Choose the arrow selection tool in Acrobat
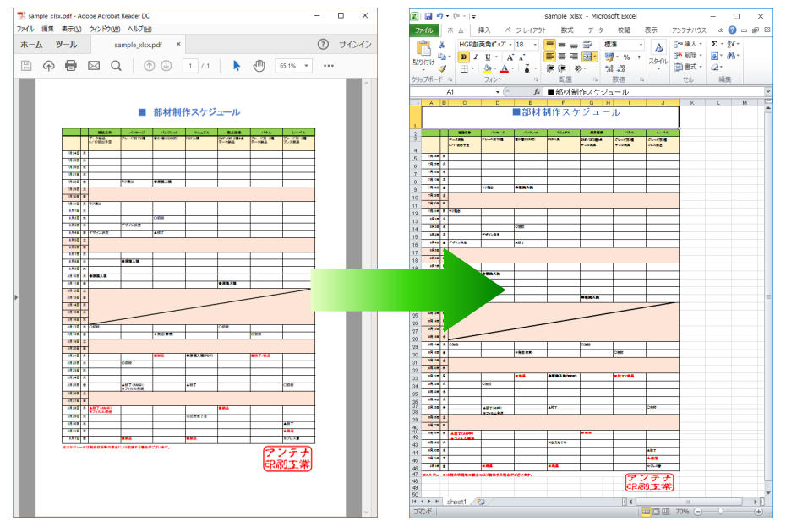Image resolution: width=786 pixels, height=532 pixels. tap(237, 66)
